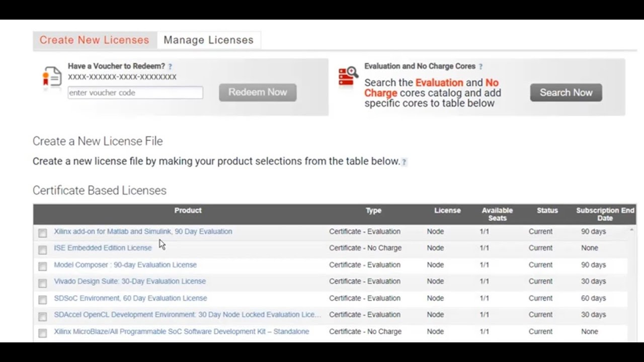The width and height of the screenshot is (644, 362).
Task: Click the Search Now button
Action: click(x=566, y=93)
